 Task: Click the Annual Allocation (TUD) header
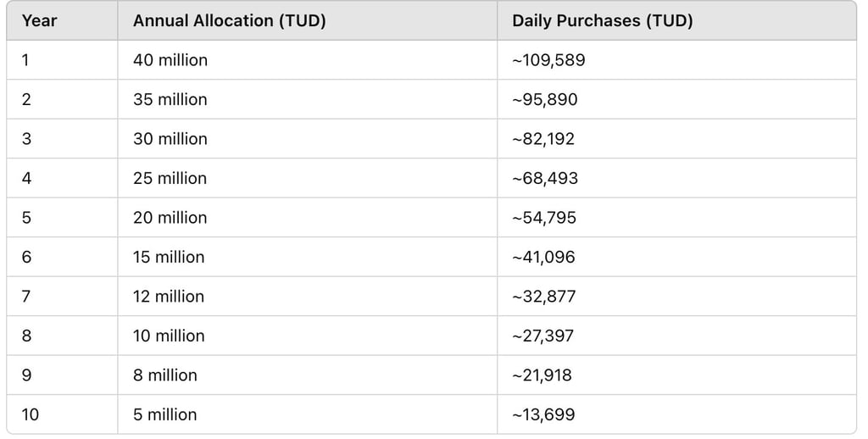pyautogui.click(x=230, y=21)
